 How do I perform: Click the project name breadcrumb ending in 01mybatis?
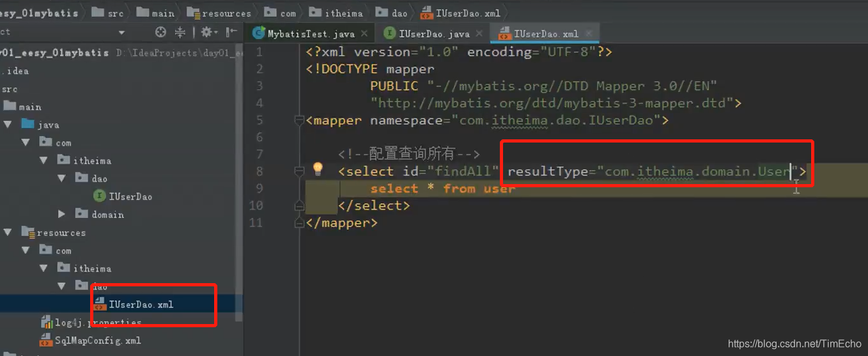(40, 13)
